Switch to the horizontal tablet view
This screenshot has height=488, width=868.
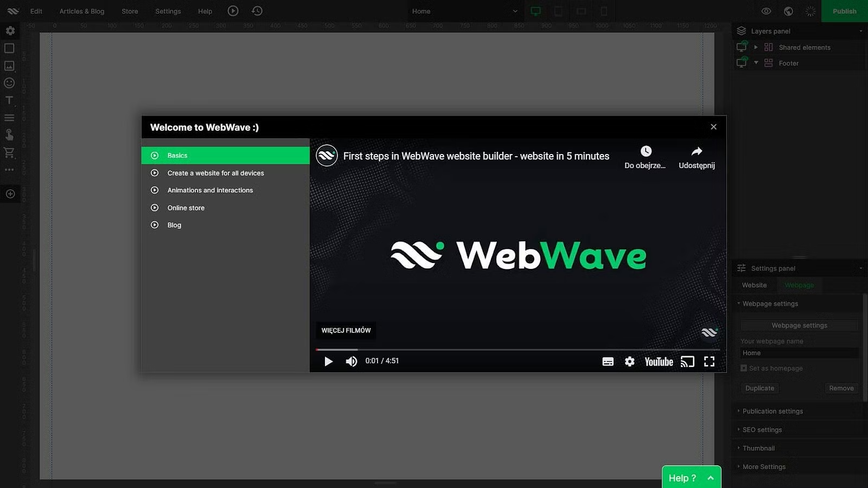pos(581,11)
